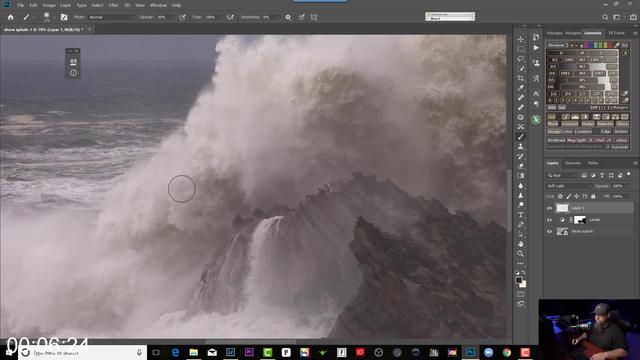640x360 pixels.
Task: Toggle airbrush build-up icon
Action: [231, 17]
